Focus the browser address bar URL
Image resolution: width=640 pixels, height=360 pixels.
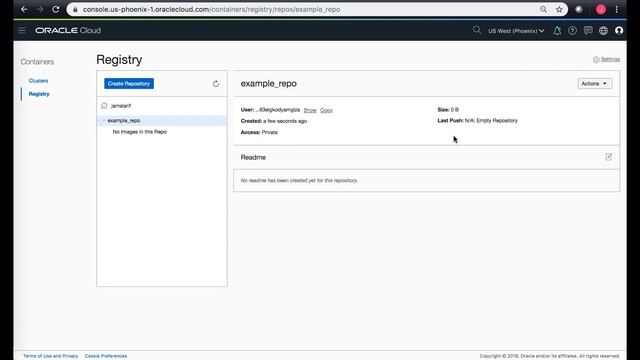pyautogui.click(x=211, y=9)
